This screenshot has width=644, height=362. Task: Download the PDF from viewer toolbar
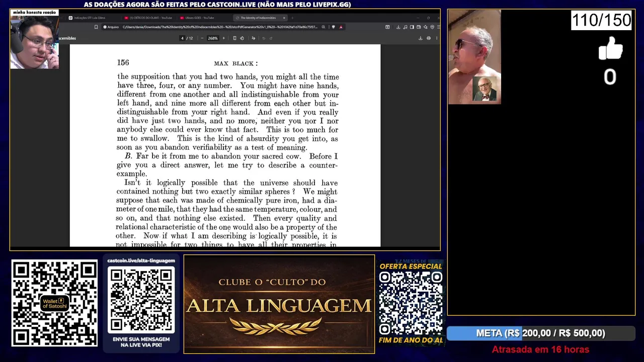tap(421, 38)
